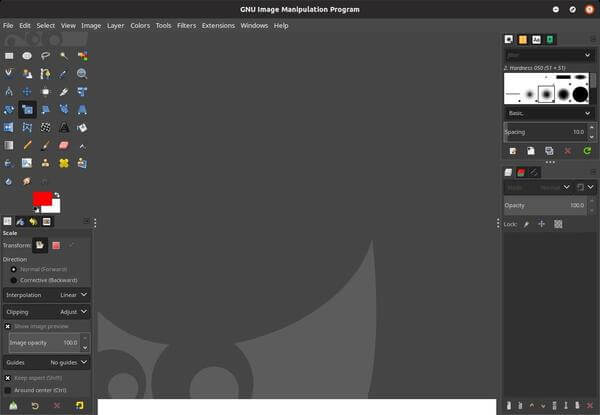Select the Free Select lasso tool
This screenshot has width=600, height=415.
click(45, 56)
